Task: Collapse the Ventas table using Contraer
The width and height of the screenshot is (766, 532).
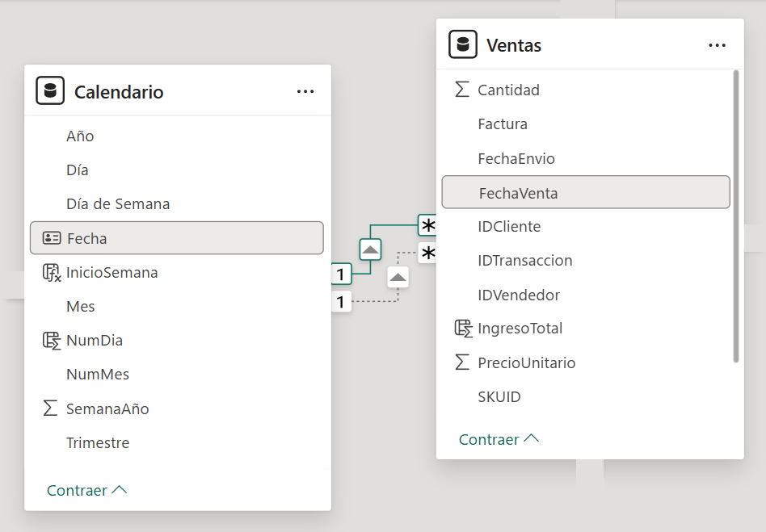Action: 499,439
